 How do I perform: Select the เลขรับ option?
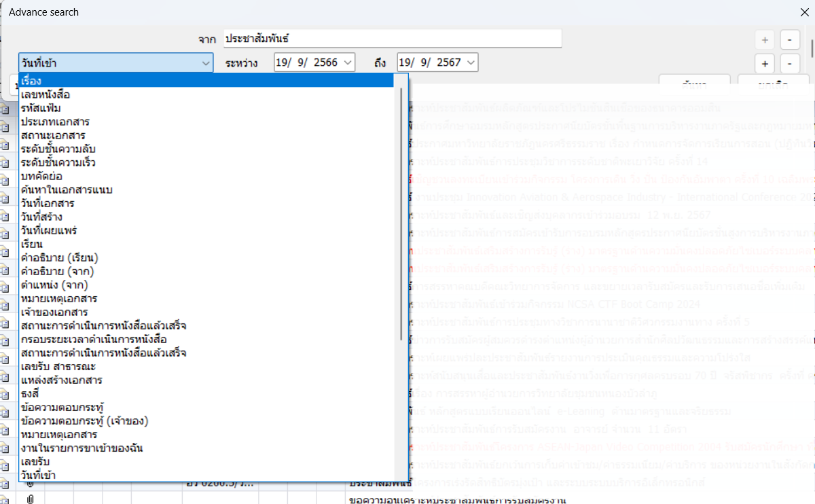[x=206, y=461]
